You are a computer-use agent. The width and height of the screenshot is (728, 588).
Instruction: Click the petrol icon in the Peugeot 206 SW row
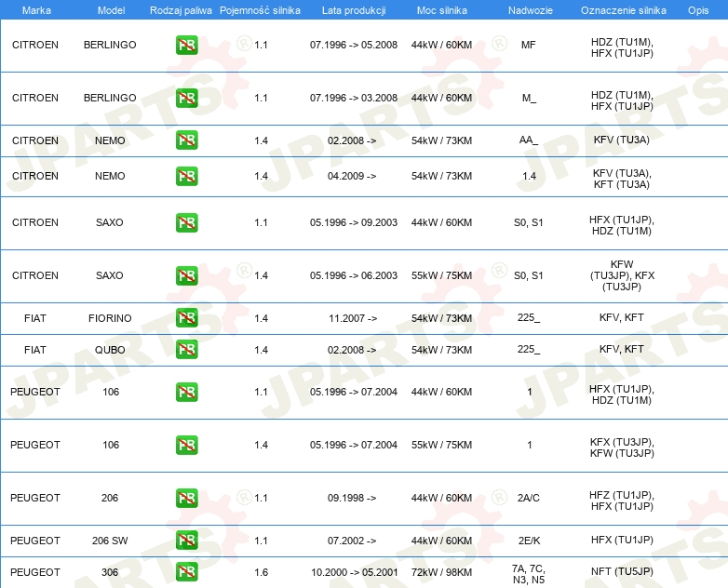pyautogui.click(x=186, y=541)
